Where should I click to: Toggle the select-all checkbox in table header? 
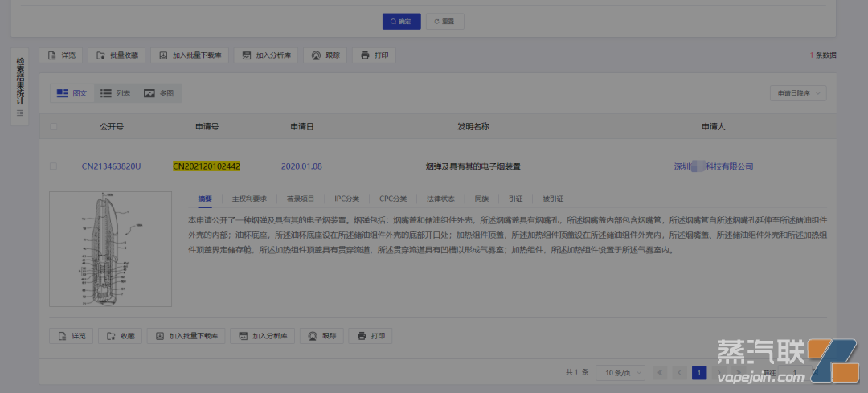click(x=54, y=127)
